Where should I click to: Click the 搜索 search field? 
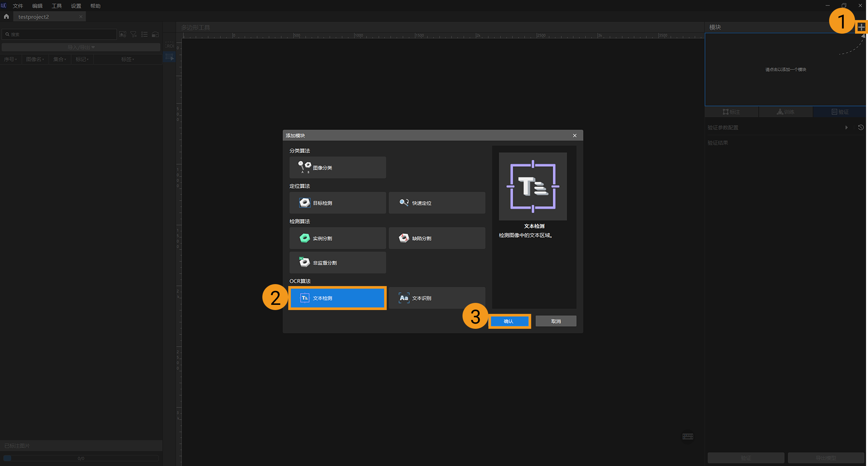61,34
